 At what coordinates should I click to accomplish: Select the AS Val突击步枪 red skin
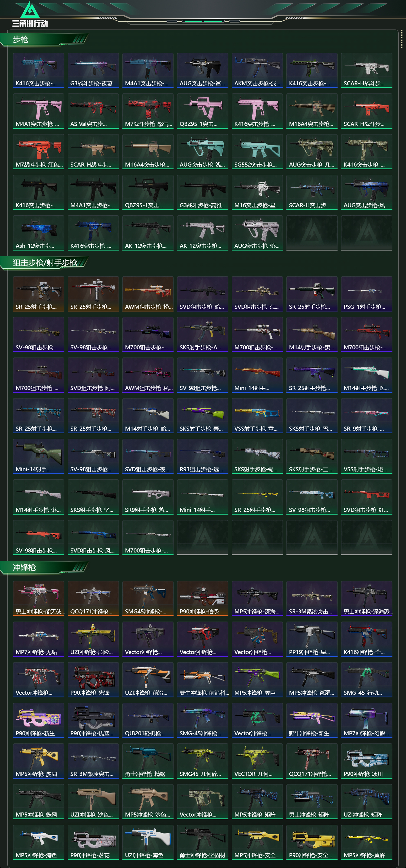[93, 111]
